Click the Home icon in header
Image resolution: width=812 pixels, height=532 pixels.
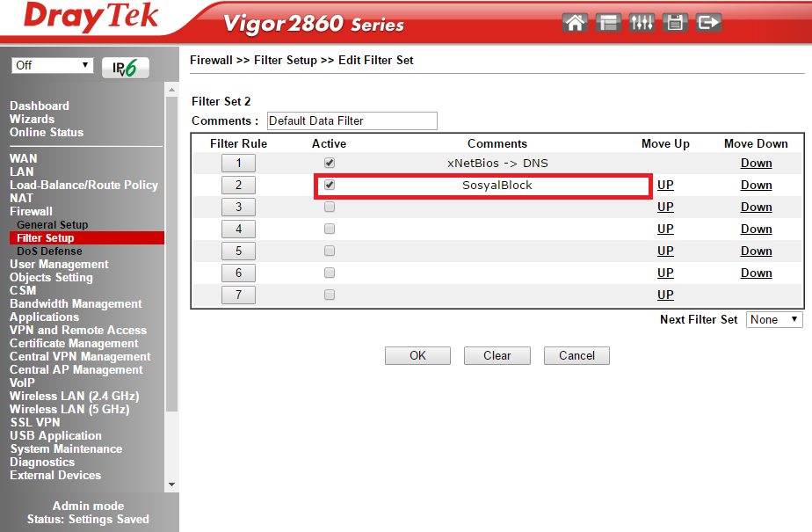(x=576, y=23)
